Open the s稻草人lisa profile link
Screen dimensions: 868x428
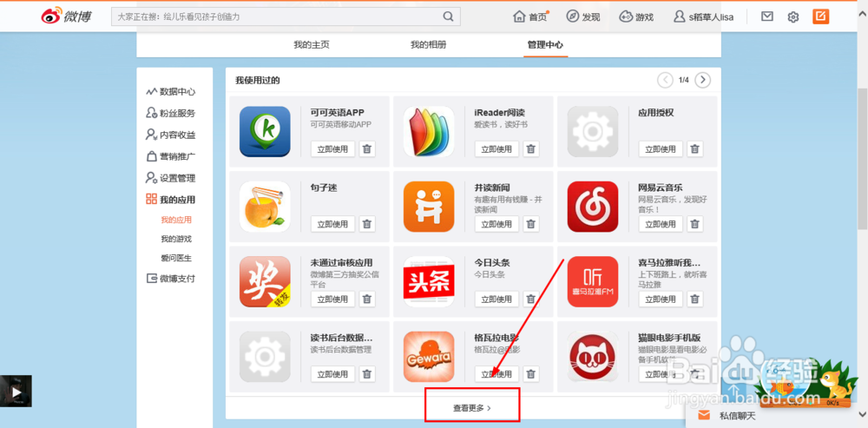pyautogui.click(x=704, y=16)
